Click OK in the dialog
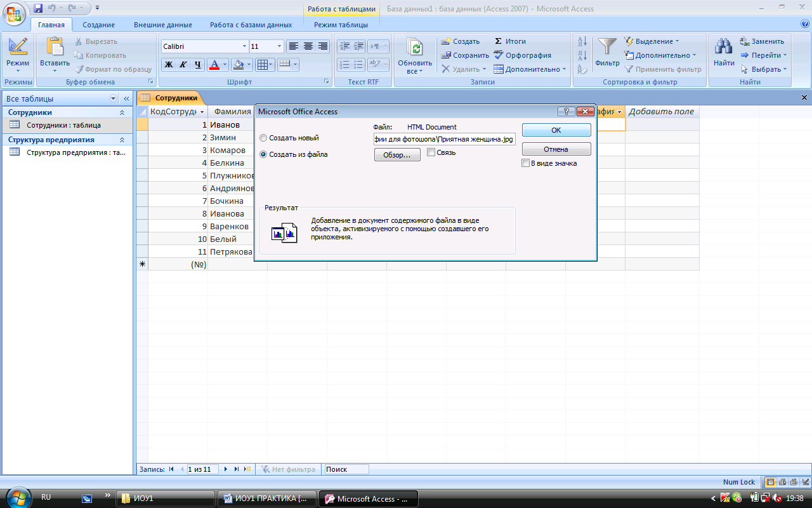812x508 pixels. (x=556, y=130)
